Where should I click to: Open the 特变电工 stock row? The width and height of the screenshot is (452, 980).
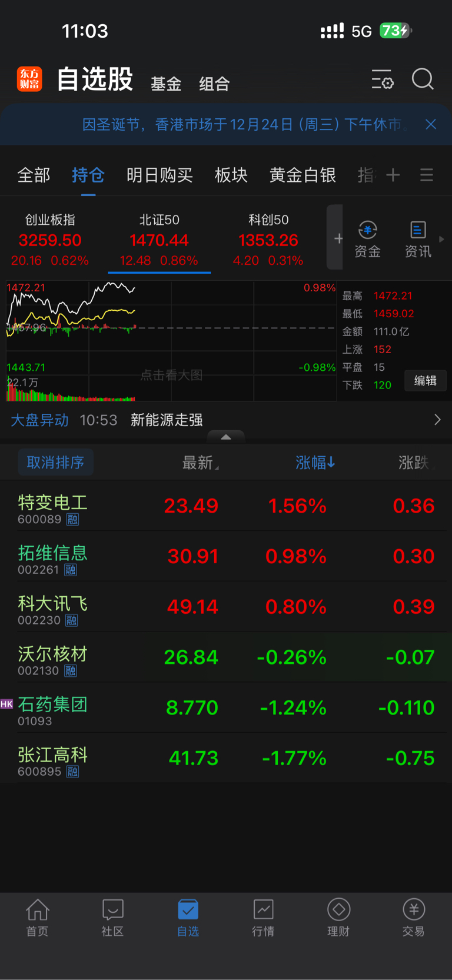coord(226,506)
